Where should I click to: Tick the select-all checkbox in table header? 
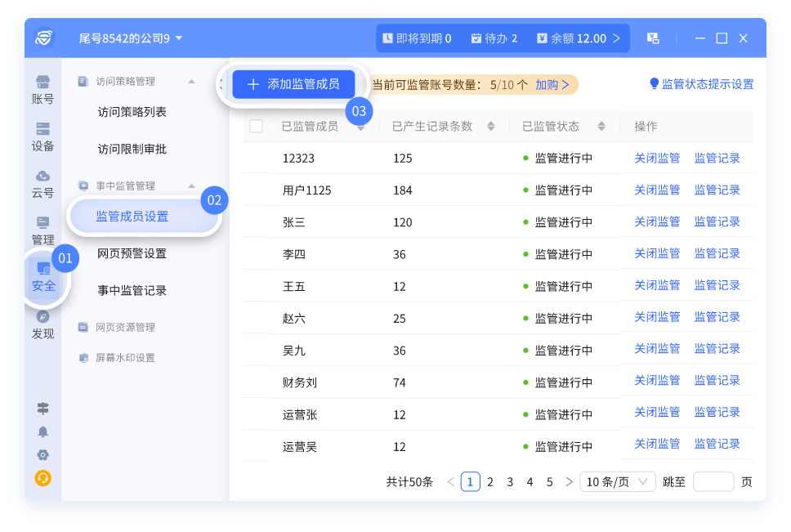point(256,126)
